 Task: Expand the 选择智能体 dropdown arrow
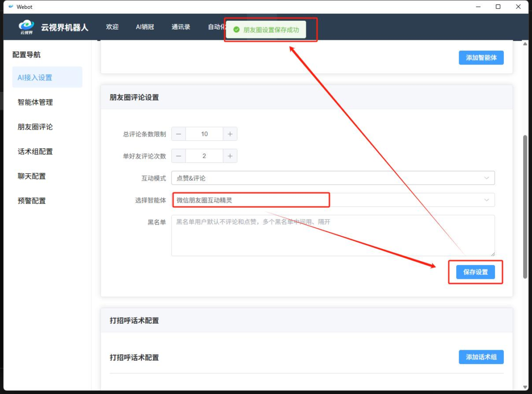point(487,200)
